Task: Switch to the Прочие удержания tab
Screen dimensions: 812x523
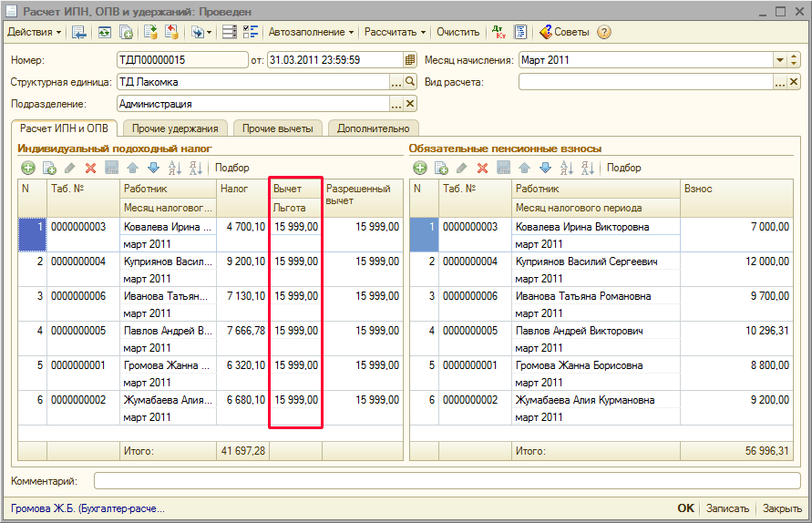Action: pos(176,128)
